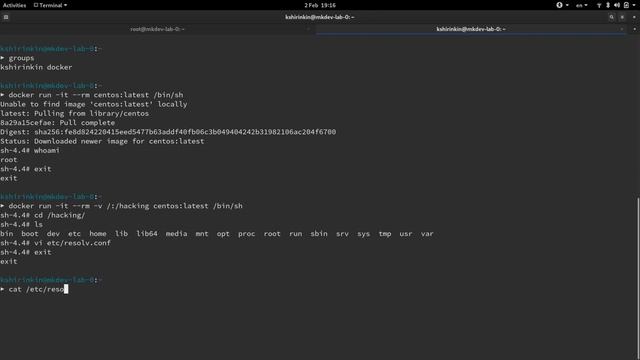Open the Activities overview

point(14,5)
